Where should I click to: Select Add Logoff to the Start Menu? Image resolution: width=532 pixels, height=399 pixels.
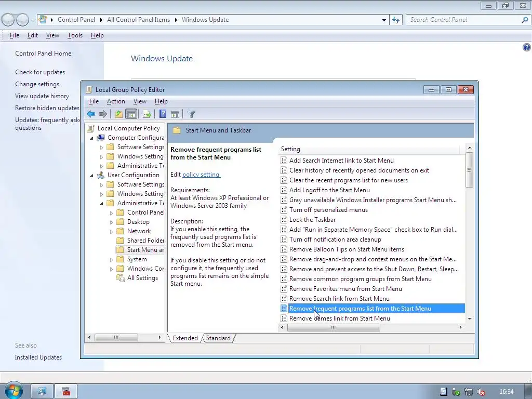pyautogui.click(x=329, y=190)
